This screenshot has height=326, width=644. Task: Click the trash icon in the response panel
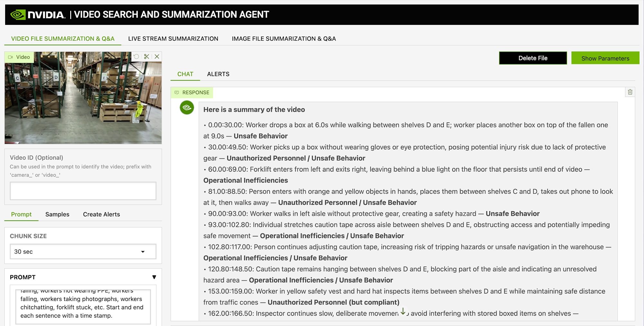click(x=630, y=92)
